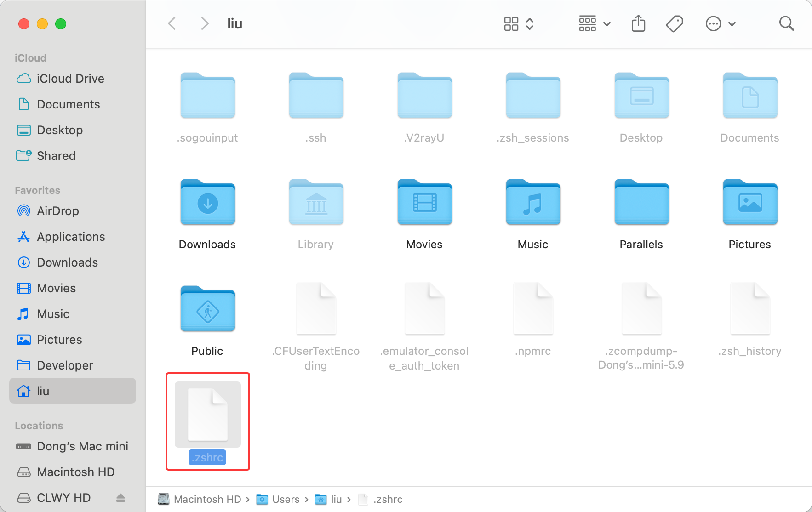
Task: Click the forward navigation arrow
Action: (205, 23)
